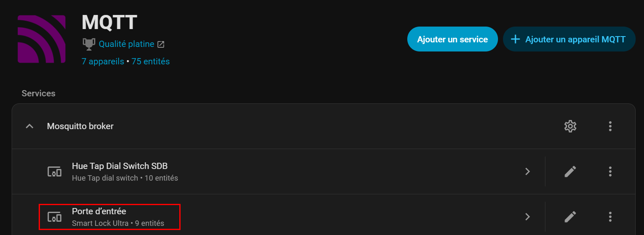Click Ajouter un appareil MQTT button
644x235 pixels.
coord(569,39)
